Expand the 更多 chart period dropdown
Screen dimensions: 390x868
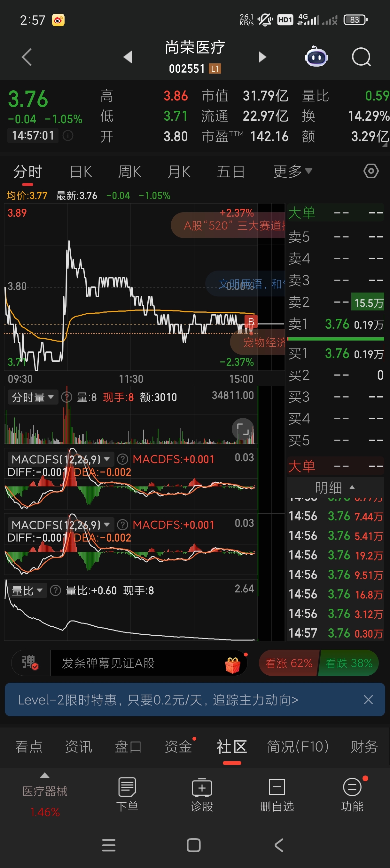pos(292,172)
